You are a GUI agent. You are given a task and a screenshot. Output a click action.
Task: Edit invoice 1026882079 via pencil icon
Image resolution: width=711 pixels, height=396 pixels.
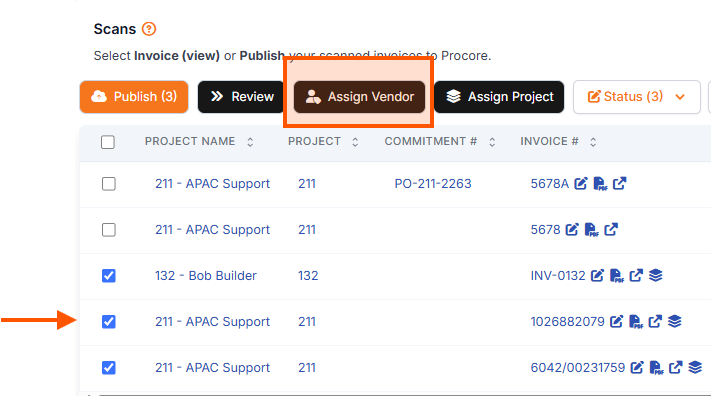pyautogui.click(x=616, y=321)
